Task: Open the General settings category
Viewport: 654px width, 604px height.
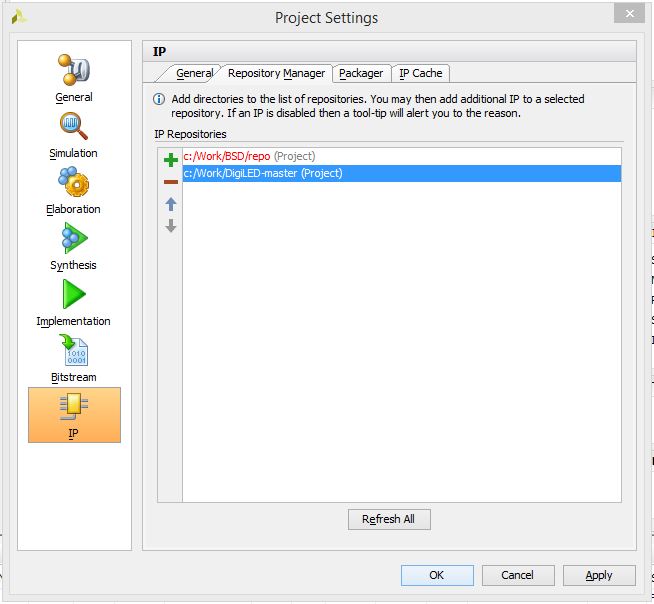Action: [x=74, y=78]
